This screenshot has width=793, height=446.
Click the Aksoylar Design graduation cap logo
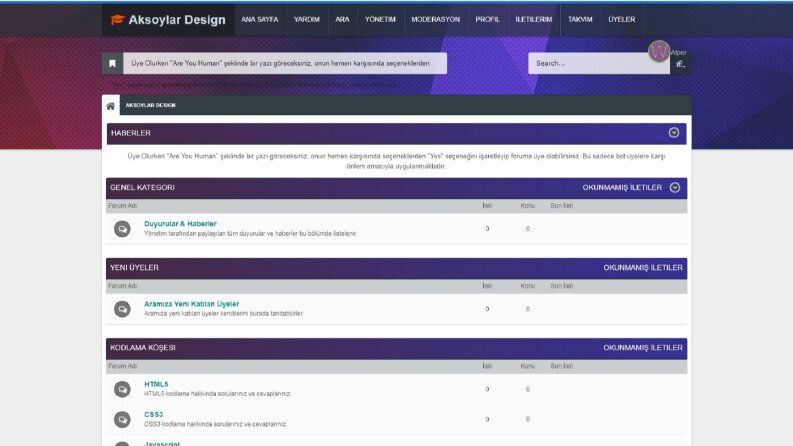pos(117,20)
